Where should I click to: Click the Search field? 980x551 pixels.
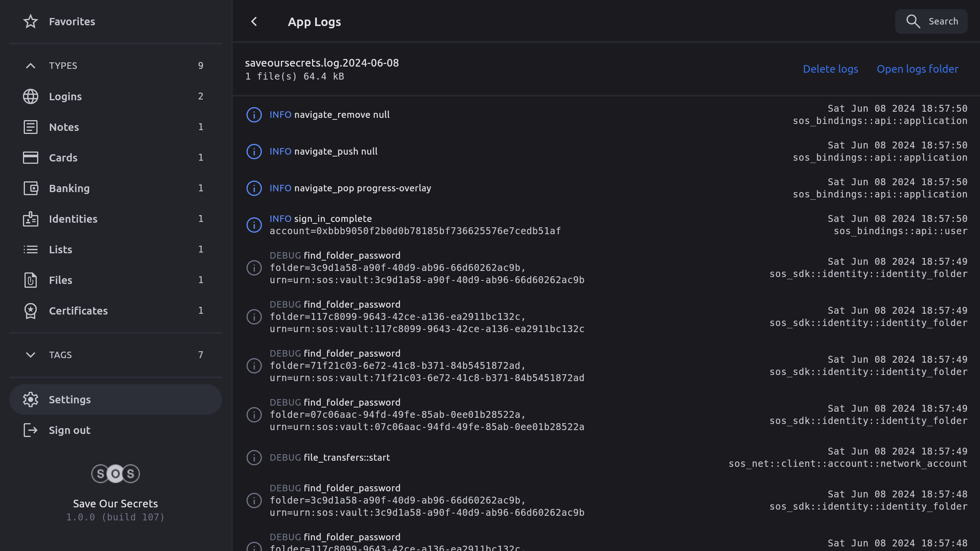931,21
